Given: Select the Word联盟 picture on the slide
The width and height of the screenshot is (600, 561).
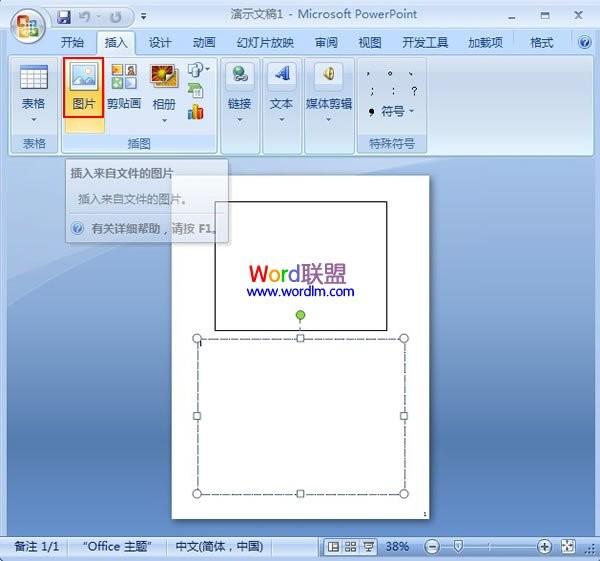Looking at the screenshot, I should pos(301,266).
